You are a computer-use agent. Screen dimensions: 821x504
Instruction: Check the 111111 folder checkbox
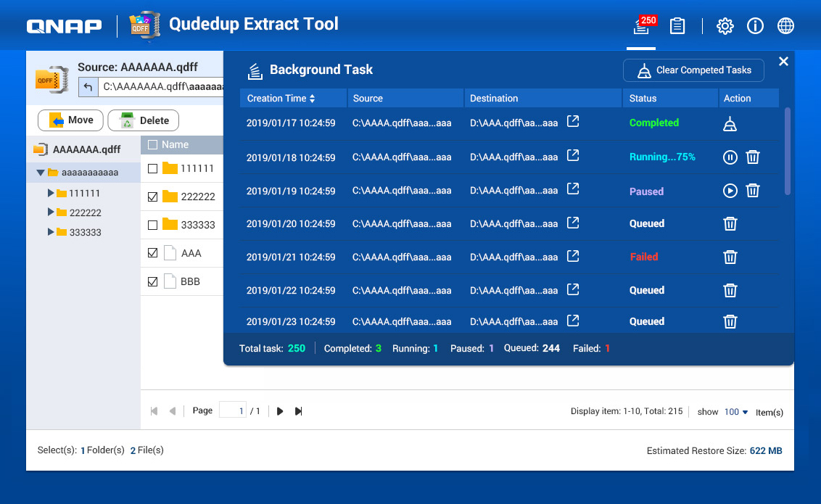[153, 168]
